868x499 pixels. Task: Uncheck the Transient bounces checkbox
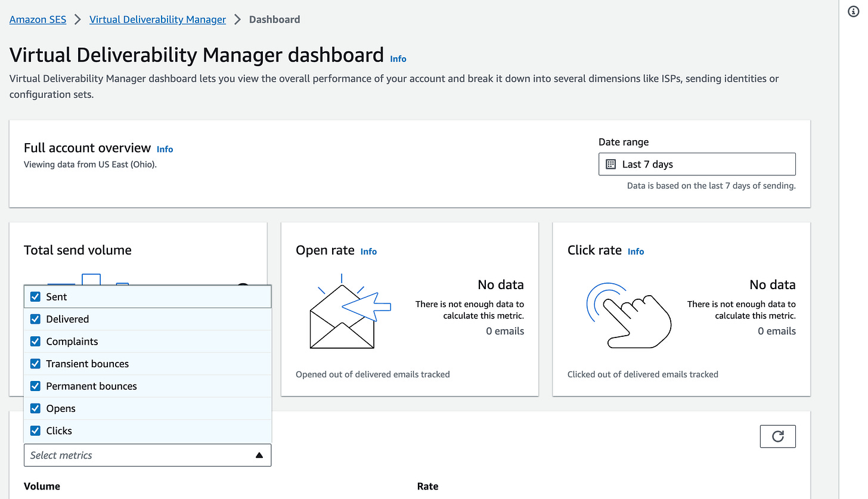pos(35,364)
